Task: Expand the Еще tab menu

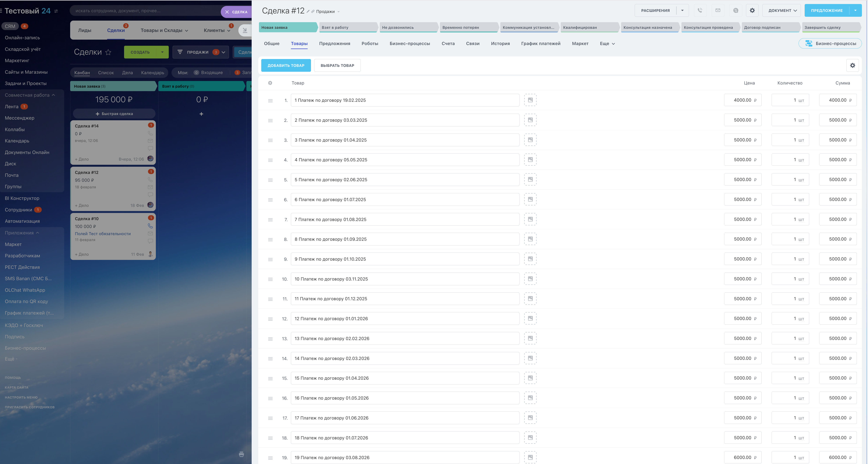Action: pos(607,43)
